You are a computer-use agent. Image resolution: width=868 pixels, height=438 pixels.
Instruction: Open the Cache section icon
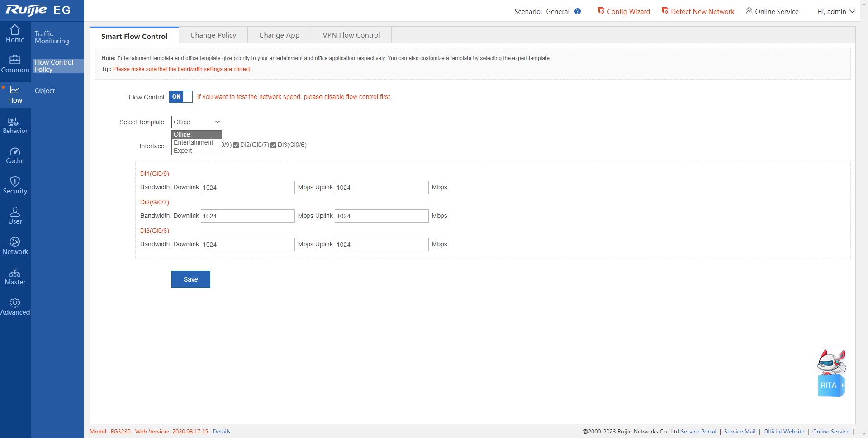click(x=15, y=156)
